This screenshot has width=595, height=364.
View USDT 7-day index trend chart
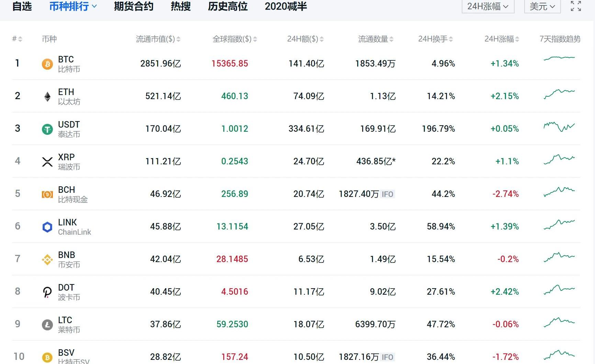559,127
